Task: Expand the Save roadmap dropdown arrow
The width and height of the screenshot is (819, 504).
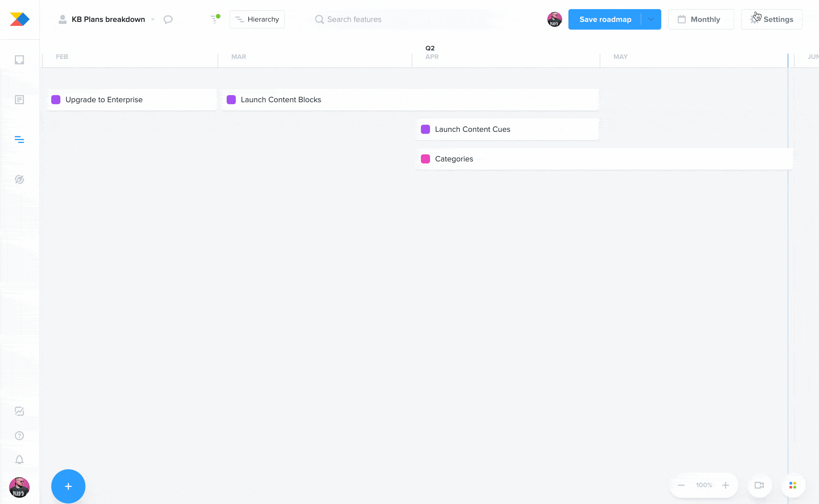Action: tap(651, 19)
